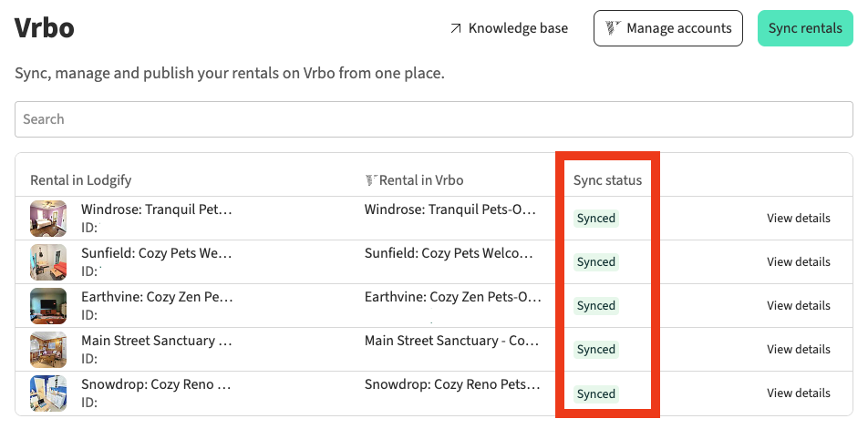The height and width of the screenshot is (429, 868).
Task: Open Windrose rental thumbnail image
Action: 48,219
